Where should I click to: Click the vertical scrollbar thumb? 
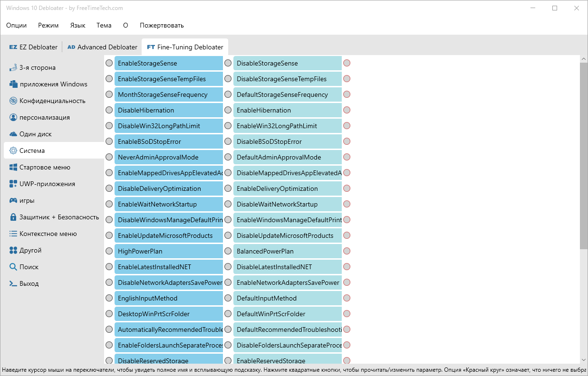pyautogui.click(x=584, y=155)
